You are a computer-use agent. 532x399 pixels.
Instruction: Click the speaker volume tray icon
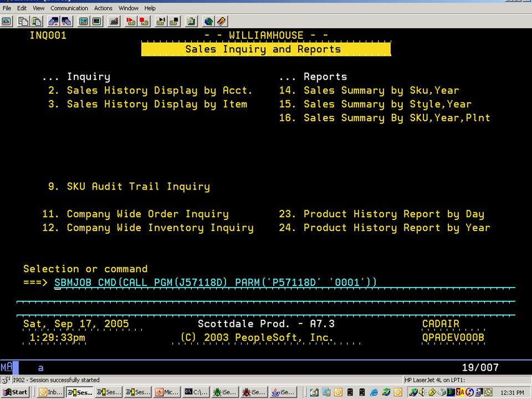[x=422, y=392]
